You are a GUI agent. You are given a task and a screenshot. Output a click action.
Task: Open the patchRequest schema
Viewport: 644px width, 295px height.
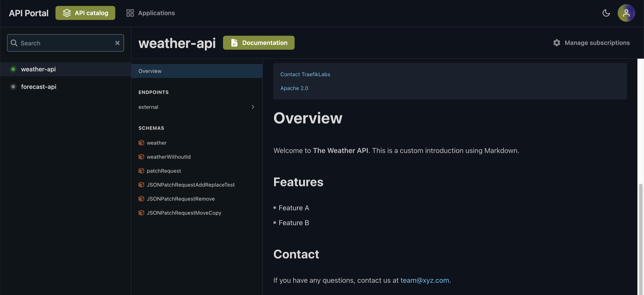click(x=164, y=171)
